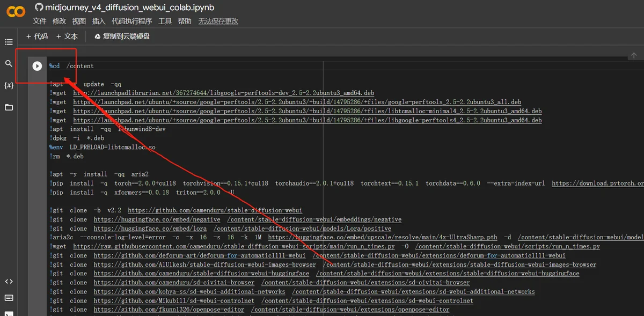Open the 插入 menu
The height and width of the screenshot is (316, 644).
point(99,21)
